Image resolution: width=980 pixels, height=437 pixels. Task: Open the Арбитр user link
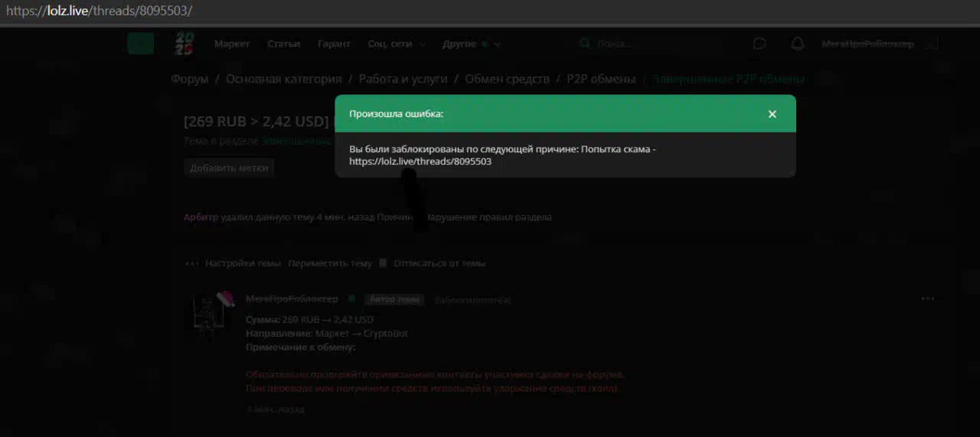[x=201, y=217]
